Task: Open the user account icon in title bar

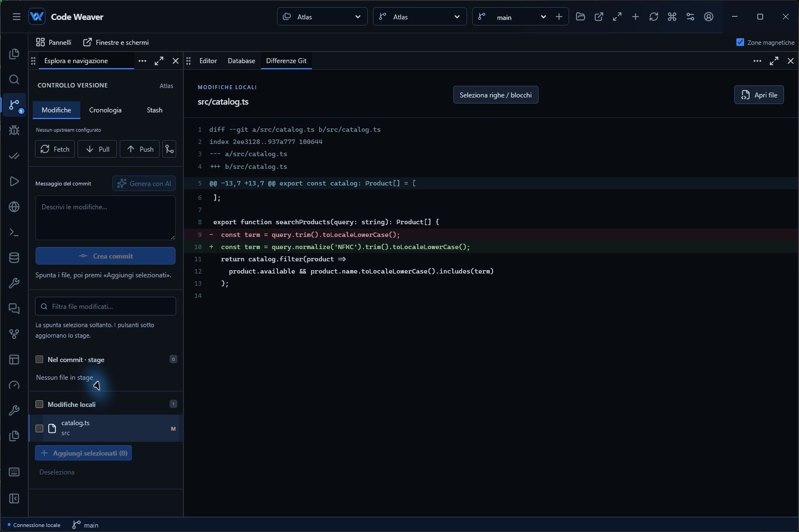Action: click(x=709, y=17)
